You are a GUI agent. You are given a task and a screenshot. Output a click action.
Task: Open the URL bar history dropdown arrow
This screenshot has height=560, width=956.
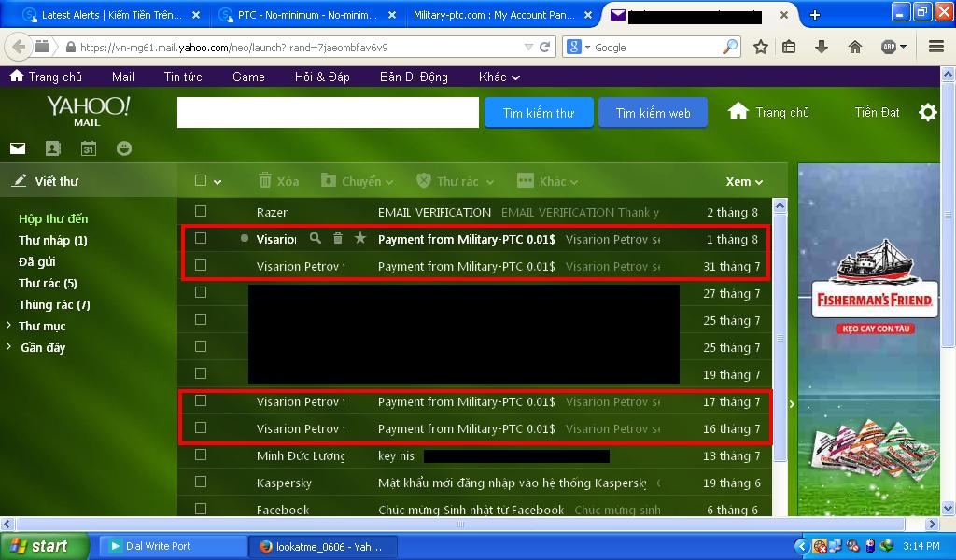click(528, 47)
